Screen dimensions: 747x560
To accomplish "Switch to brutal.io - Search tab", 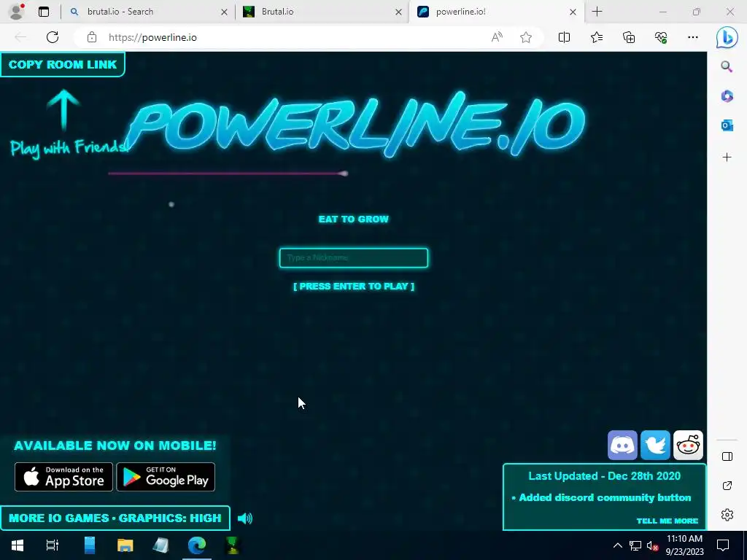I will coord(147,12).
